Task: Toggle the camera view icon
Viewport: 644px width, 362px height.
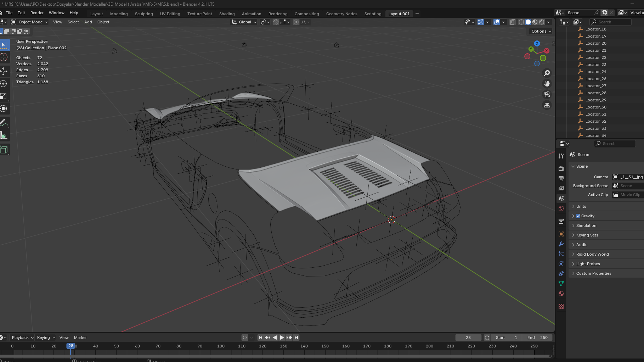Action: coord(547,95)
